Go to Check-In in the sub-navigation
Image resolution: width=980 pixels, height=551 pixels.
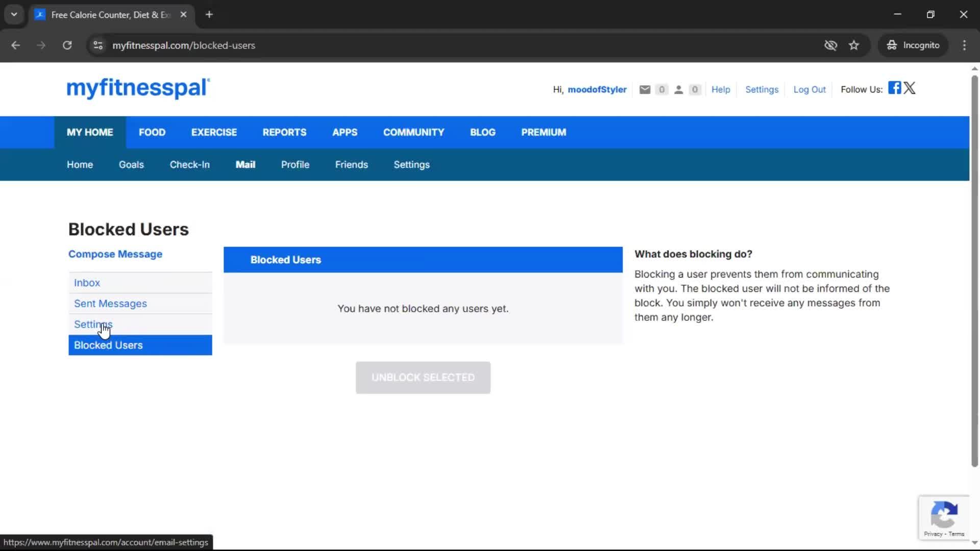[x=189, y=165]
